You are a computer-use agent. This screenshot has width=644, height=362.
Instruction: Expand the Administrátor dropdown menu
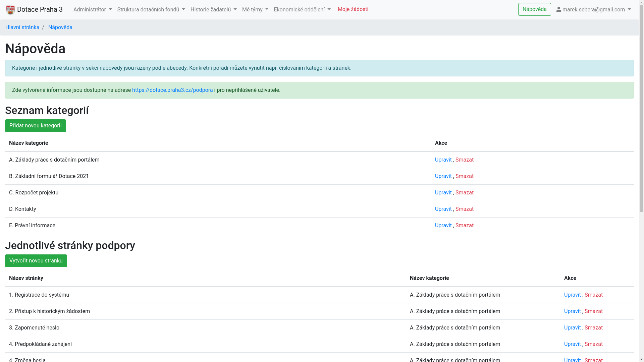93,10
